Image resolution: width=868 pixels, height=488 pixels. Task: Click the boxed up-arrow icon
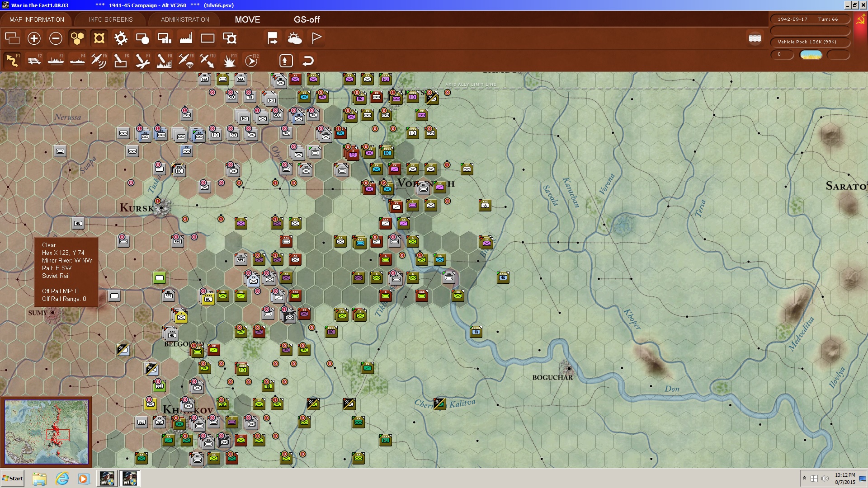[286, 61]
